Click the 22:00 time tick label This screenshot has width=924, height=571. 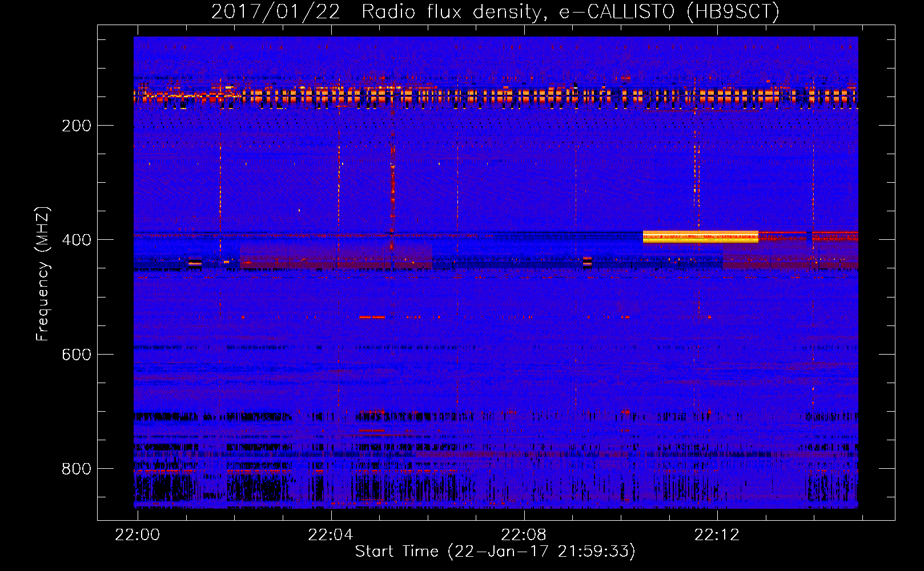(x=138, y=535)
